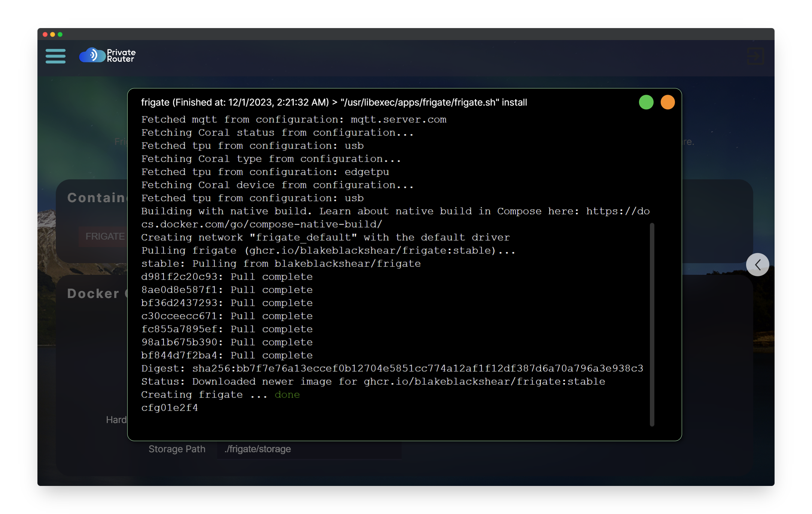Select the right-pointing chevron arrow on screen edge
This screenshot has width=812, height=514.
[758, 264]
